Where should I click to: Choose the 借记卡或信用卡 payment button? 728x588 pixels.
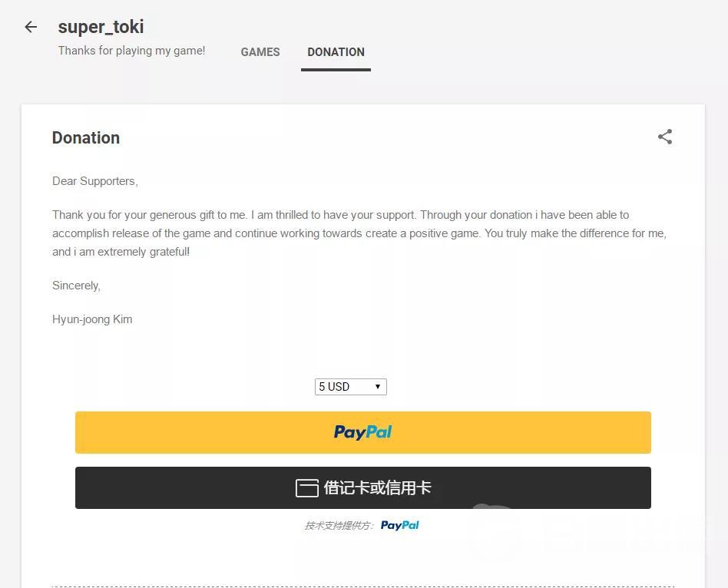pyautogui.click(x=363, y=487)
